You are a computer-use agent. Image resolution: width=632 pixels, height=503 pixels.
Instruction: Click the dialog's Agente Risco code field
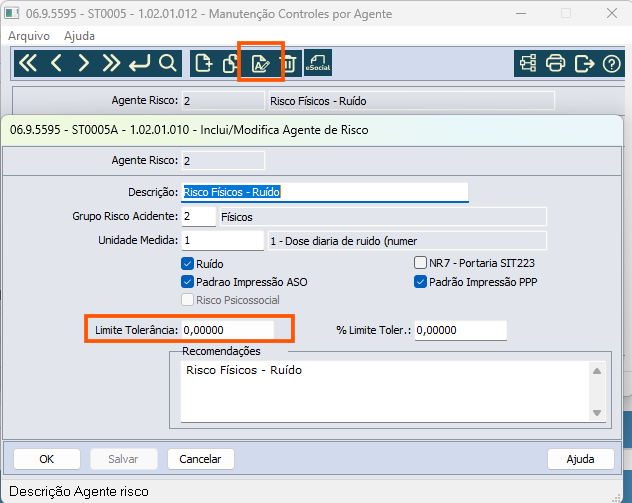(x=223, y=160)
